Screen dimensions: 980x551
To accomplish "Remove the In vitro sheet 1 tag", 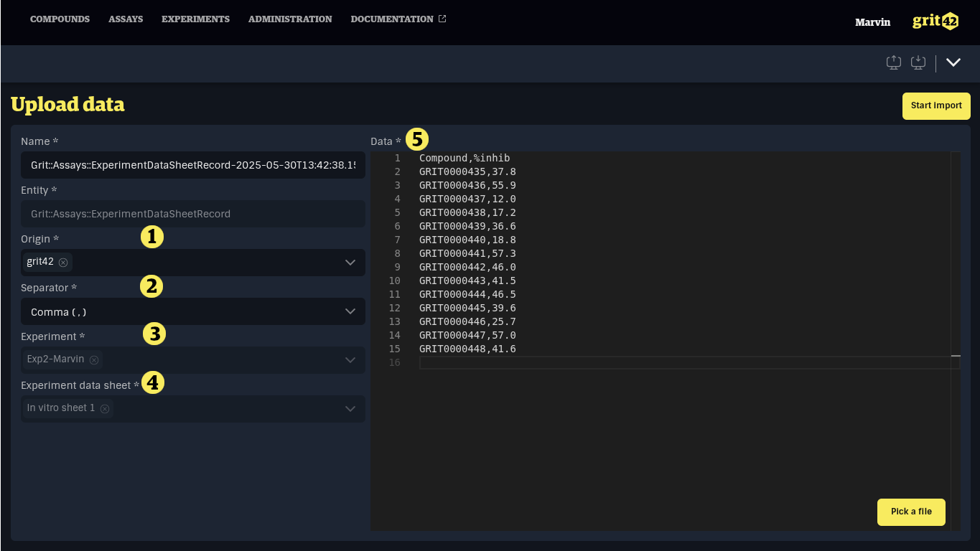I will click(105, 408).
